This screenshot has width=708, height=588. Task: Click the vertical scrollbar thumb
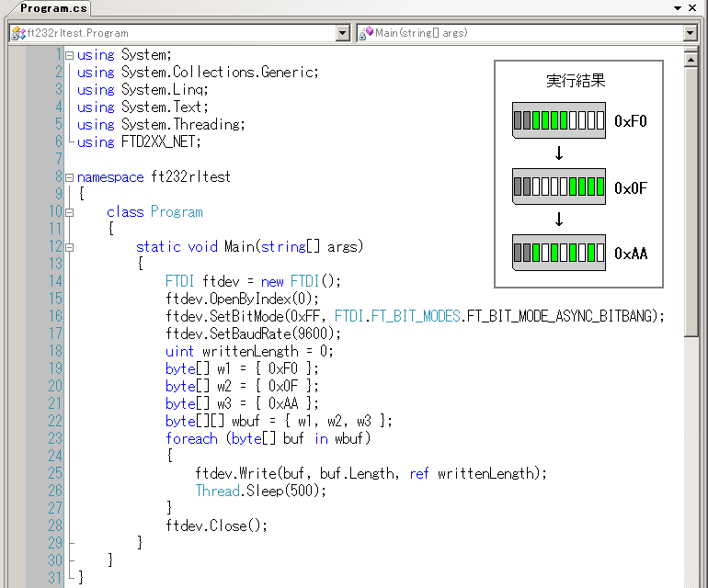point(691,202)
